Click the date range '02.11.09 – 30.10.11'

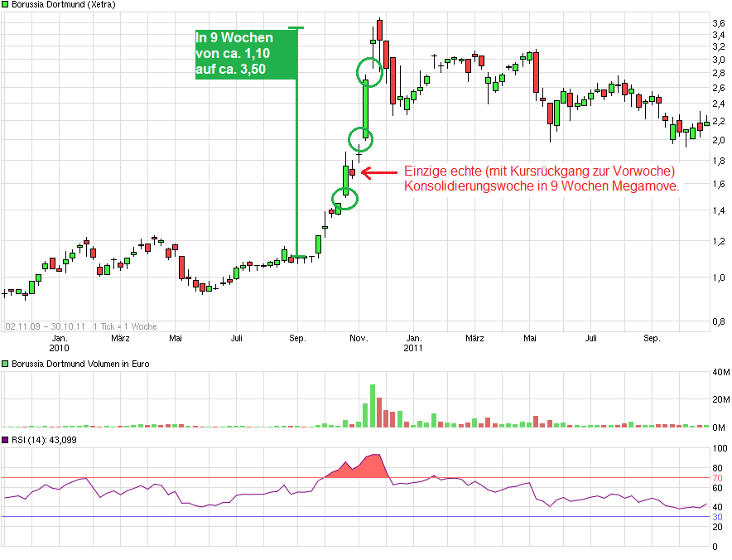click(x=46, y=326)
